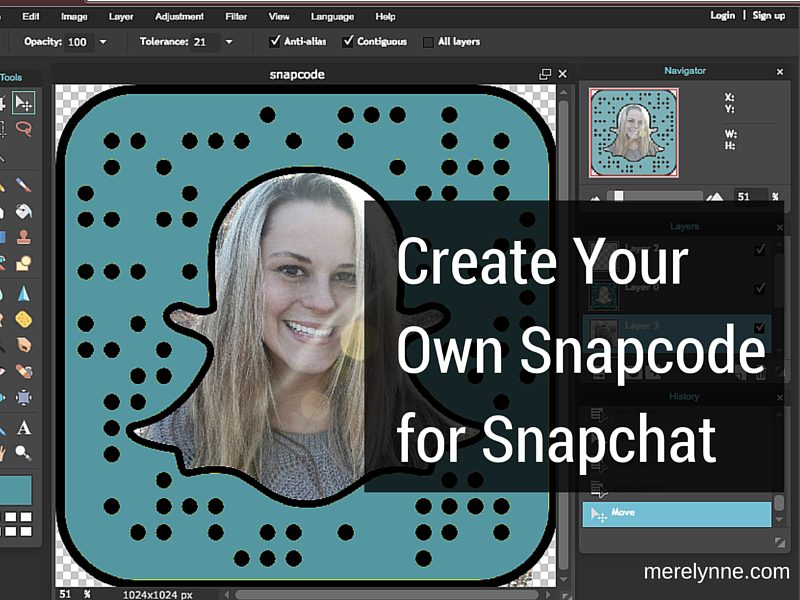Screen dimensions: 800x600
Task: Click horizontal scrollbar right arrow
Action: [x=548, y=594]
